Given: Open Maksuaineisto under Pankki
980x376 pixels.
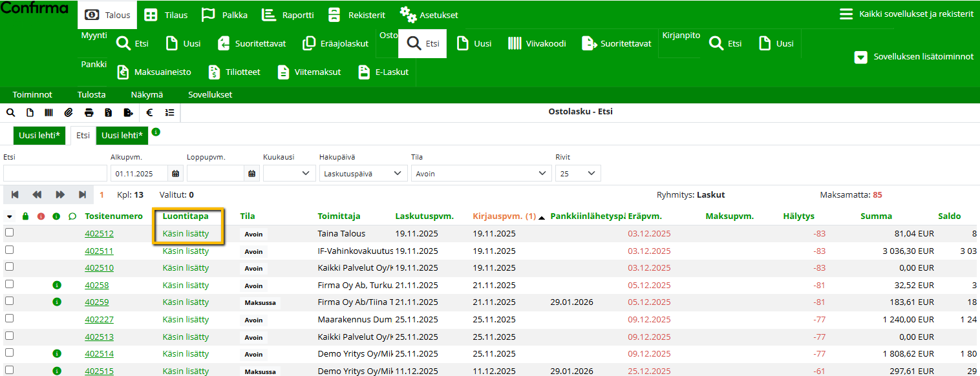Looking at the screenshot, I should (x=157, y=72).
